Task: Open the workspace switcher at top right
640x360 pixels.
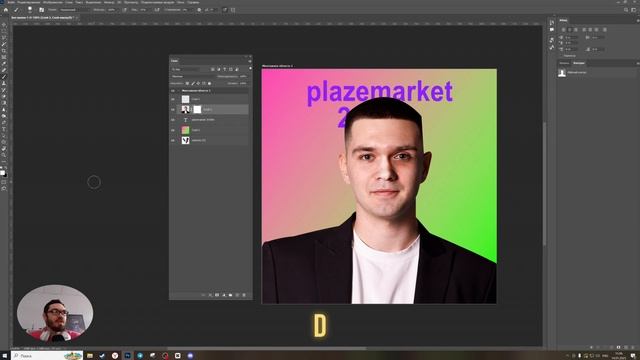Action: [x=633, y=10]
